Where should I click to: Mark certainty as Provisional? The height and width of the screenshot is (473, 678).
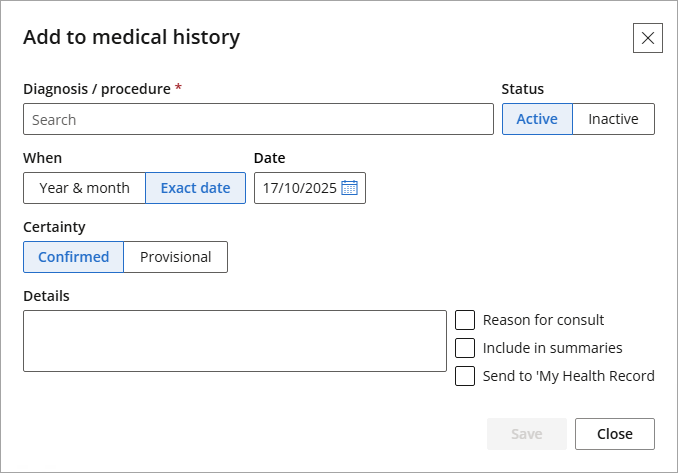coord(175,257)
